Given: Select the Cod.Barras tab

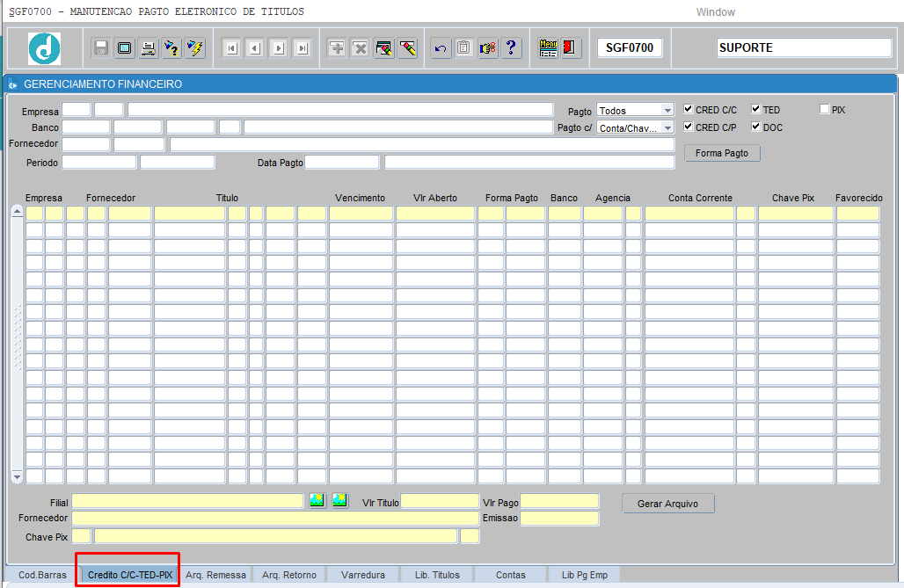Looking at the screenshot, I should tap(42, 575).
